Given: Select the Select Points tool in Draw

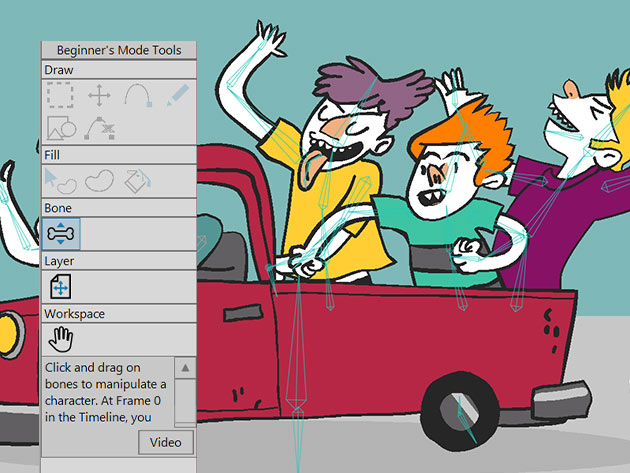Looking at the screenshot, I should [x=60, y=95].
